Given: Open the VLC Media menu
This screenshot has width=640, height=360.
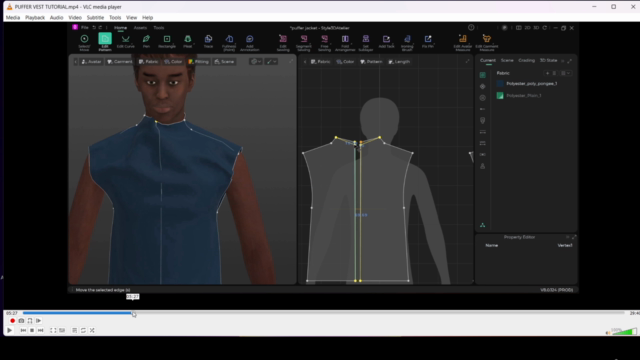Looking at the screenshot, I should [13, 18].
